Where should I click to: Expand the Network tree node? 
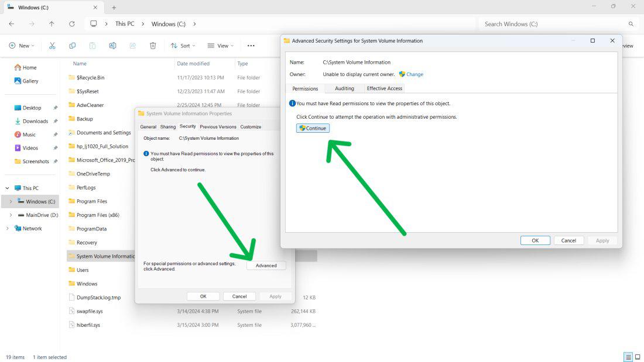8,229
